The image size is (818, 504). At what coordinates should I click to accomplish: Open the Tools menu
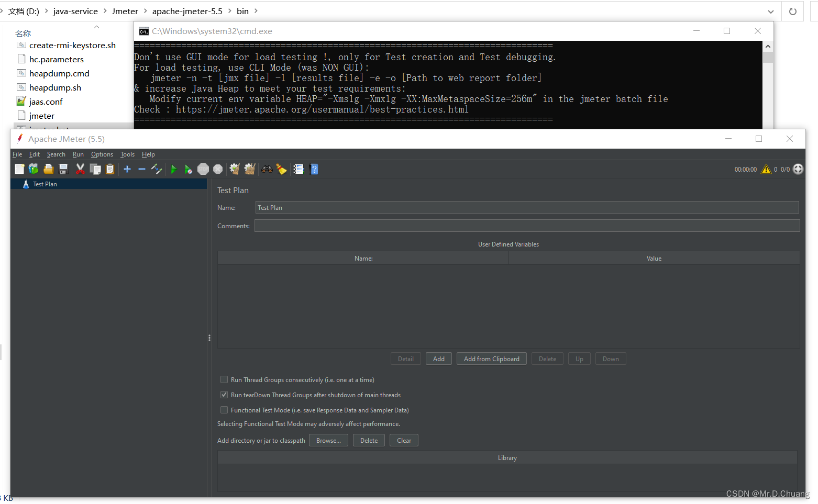(x=127, y=154)
